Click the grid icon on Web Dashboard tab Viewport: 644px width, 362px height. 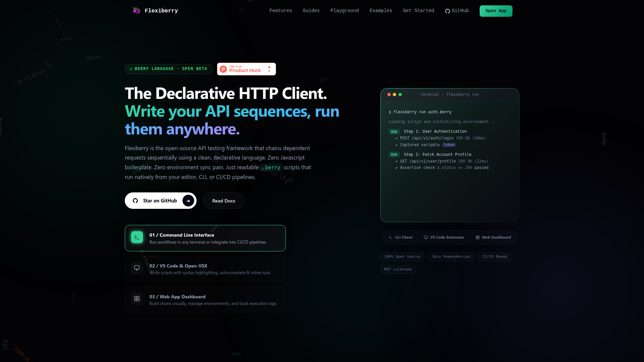pos(478,237)
